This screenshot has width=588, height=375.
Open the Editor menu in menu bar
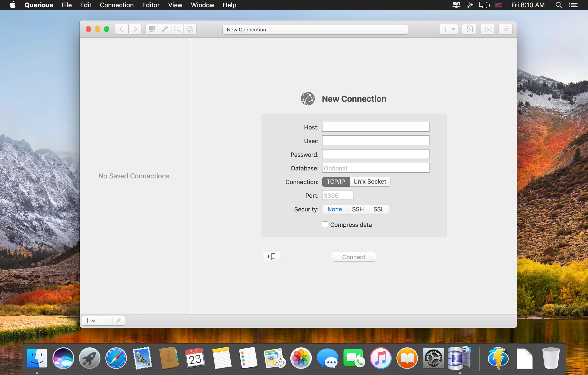151,5
